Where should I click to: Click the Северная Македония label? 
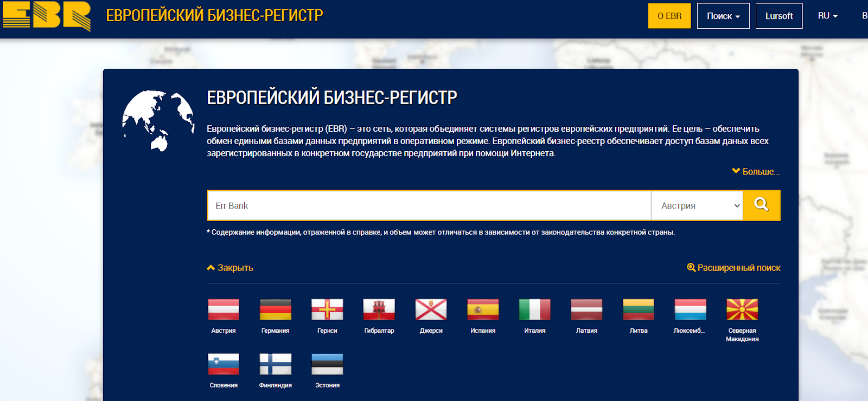point(742,335)
